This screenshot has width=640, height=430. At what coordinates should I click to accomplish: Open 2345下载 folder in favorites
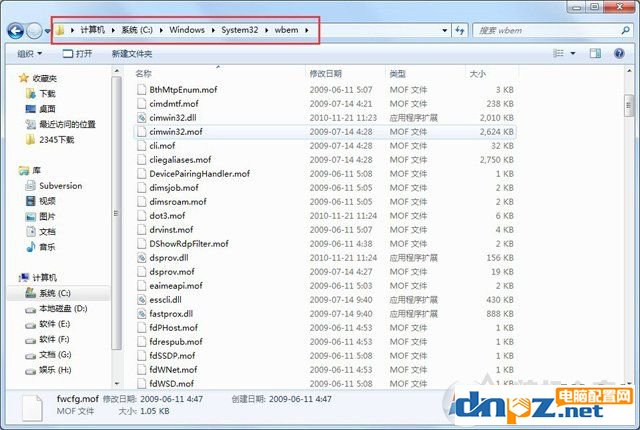tap(56, 140)
